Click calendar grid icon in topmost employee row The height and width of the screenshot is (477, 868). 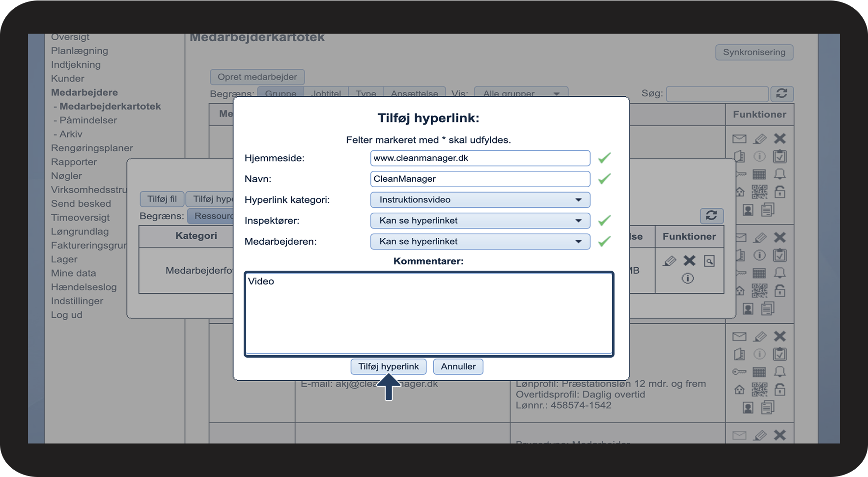(x=759, y=174)
